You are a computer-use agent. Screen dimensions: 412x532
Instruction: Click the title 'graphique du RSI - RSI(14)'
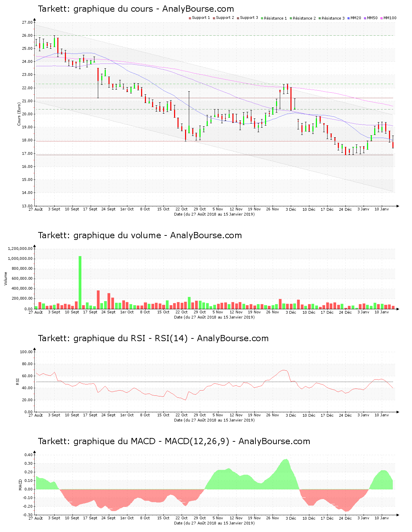[x=130, y=338]
